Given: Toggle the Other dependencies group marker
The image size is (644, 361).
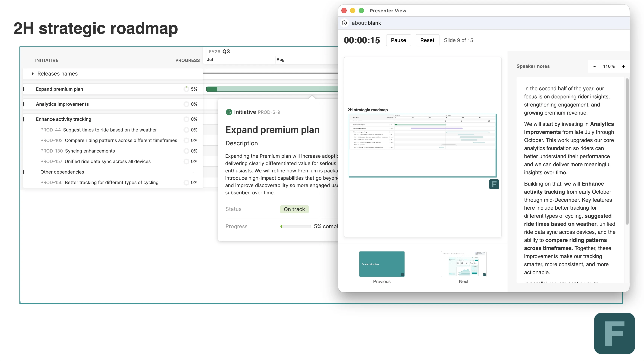Looking at the screenshot, I should [x=24, y=172].
